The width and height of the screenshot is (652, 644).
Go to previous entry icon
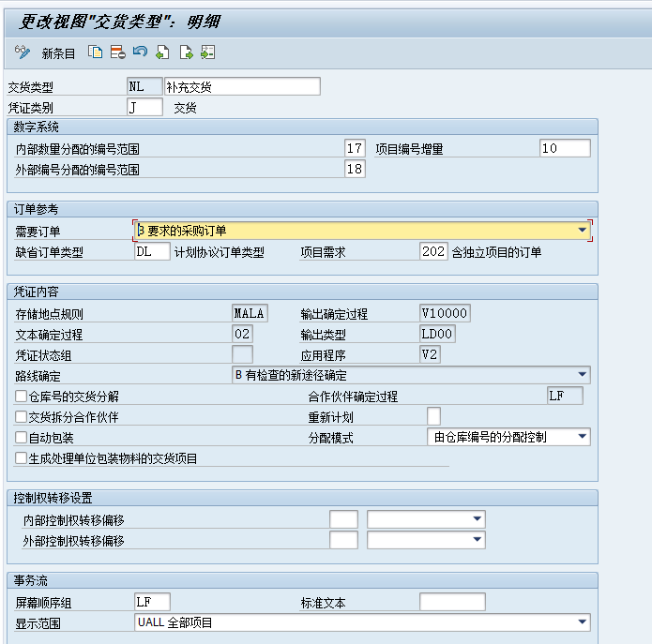point(162,52)
